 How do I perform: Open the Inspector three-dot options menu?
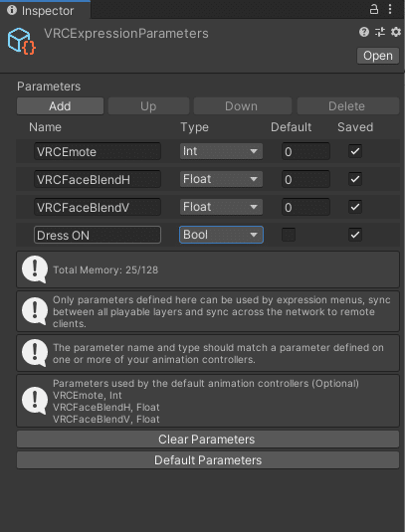click(390, 10)
